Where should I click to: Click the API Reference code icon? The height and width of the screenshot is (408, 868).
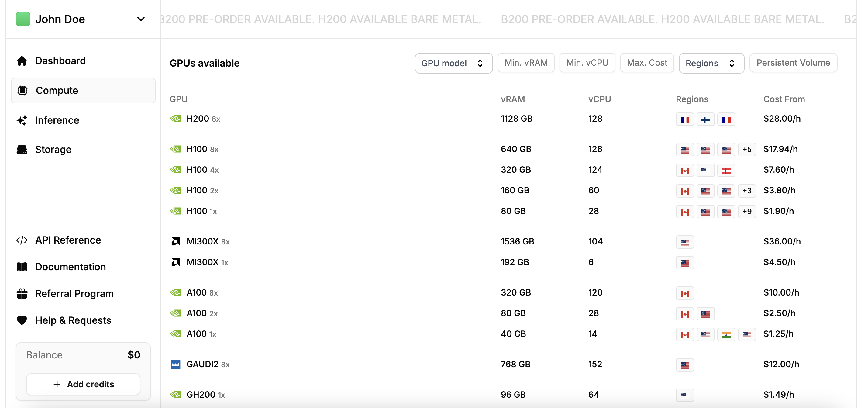point(22,240)
